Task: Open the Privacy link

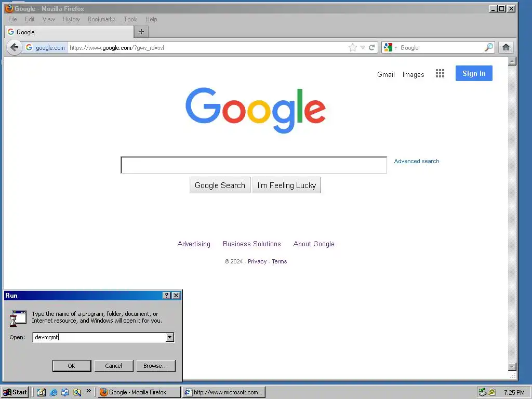Action: [x=257, y=261]
